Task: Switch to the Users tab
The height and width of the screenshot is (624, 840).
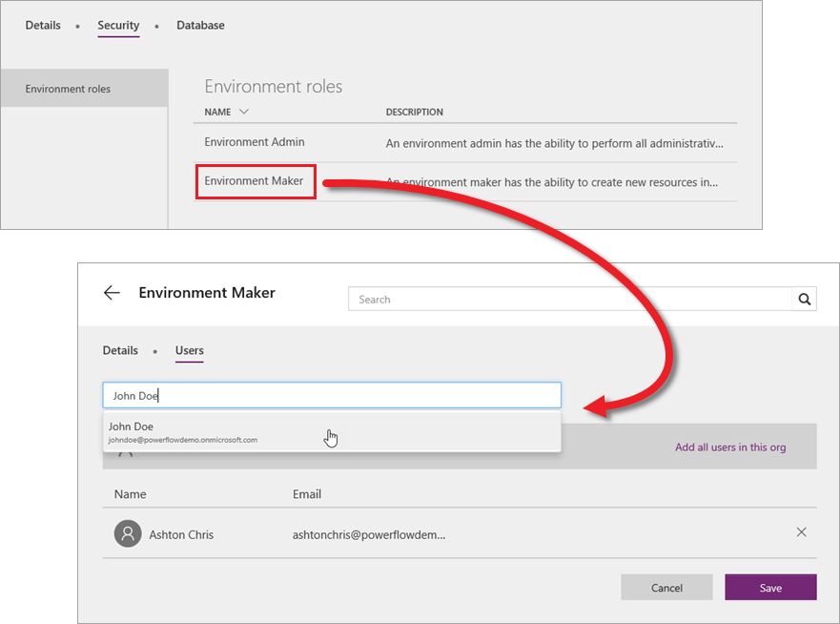Action: coord(189,350)
